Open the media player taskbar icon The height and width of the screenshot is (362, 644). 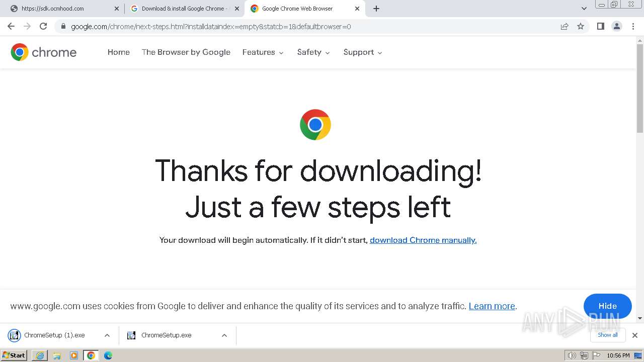(74, 355)
